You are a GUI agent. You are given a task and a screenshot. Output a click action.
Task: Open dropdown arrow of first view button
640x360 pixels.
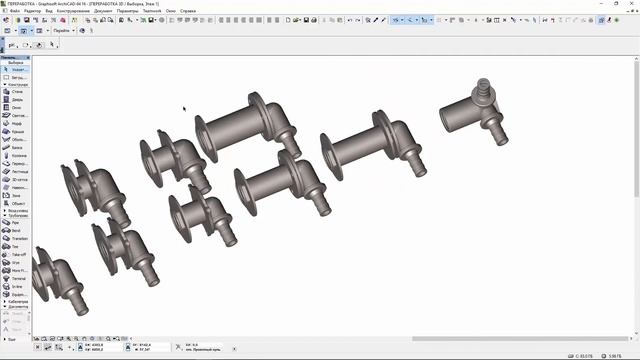click(x=16, y=31)
